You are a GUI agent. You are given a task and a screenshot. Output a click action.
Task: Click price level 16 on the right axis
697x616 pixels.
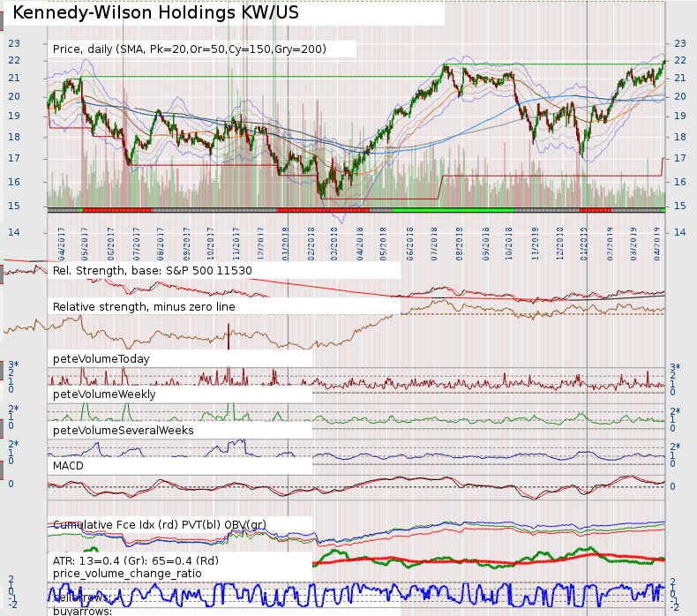point(680,182)
